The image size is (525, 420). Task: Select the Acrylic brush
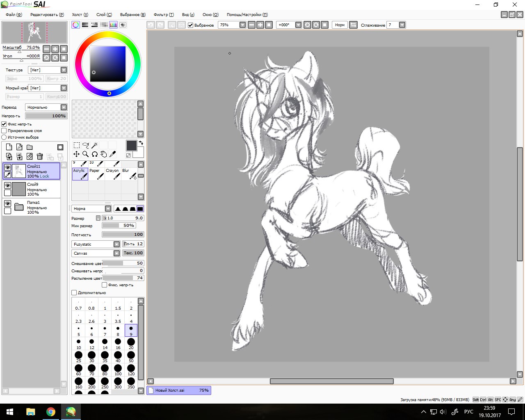click(80, 174)
